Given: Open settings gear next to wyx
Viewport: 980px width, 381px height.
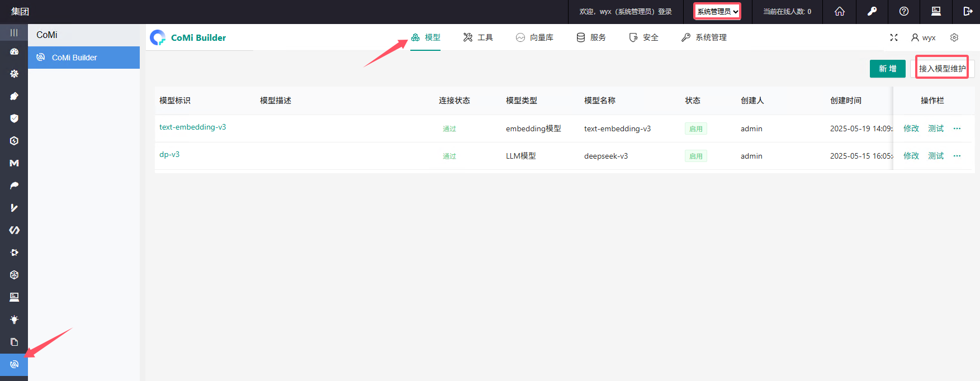Looking at the screenshot, I should [954, 37].
